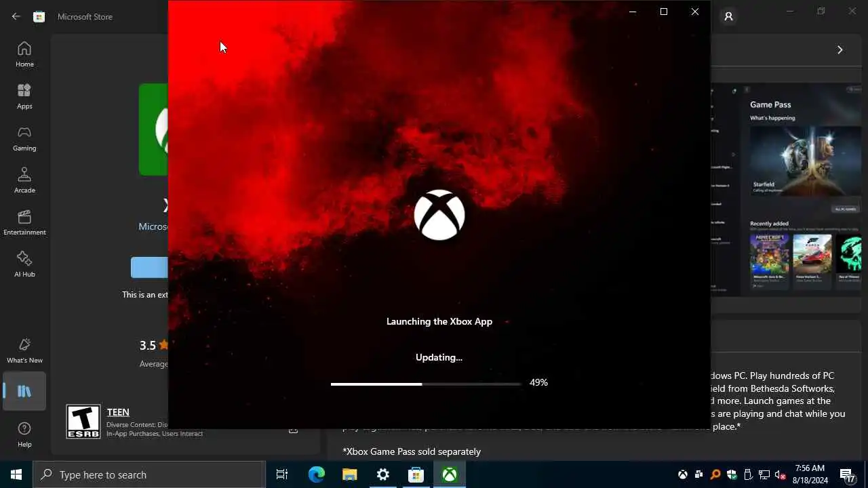Click the 3.5 star rating value
This screenshot has height=488, width=868.
[x=148, y=345]
